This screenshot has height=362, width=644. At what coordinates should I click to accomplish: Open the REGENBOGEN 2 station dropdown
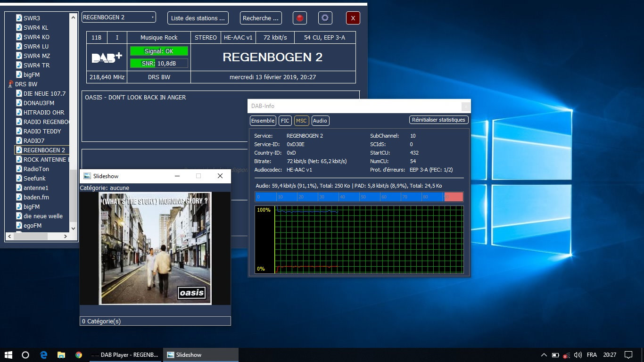118,17
